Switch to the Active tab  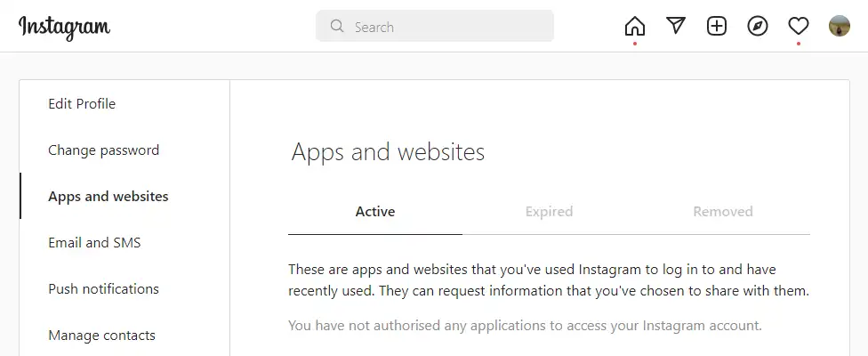pos(375,212)
